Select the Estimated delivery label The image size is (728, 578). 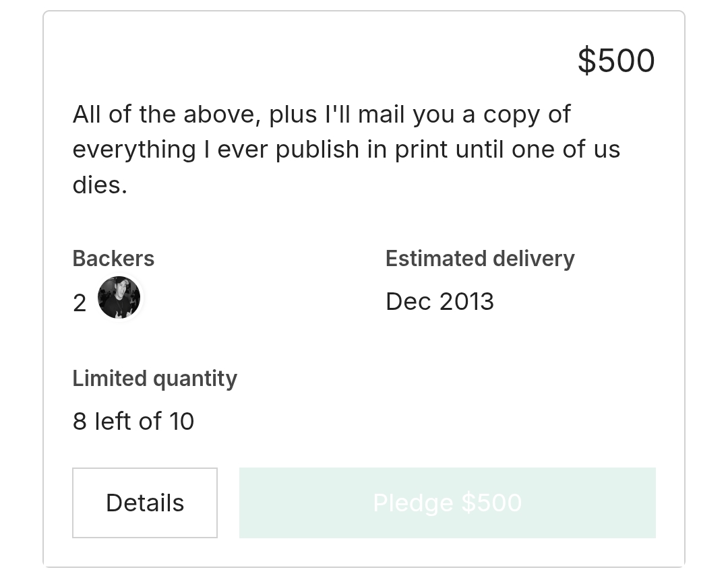point(479,259)
